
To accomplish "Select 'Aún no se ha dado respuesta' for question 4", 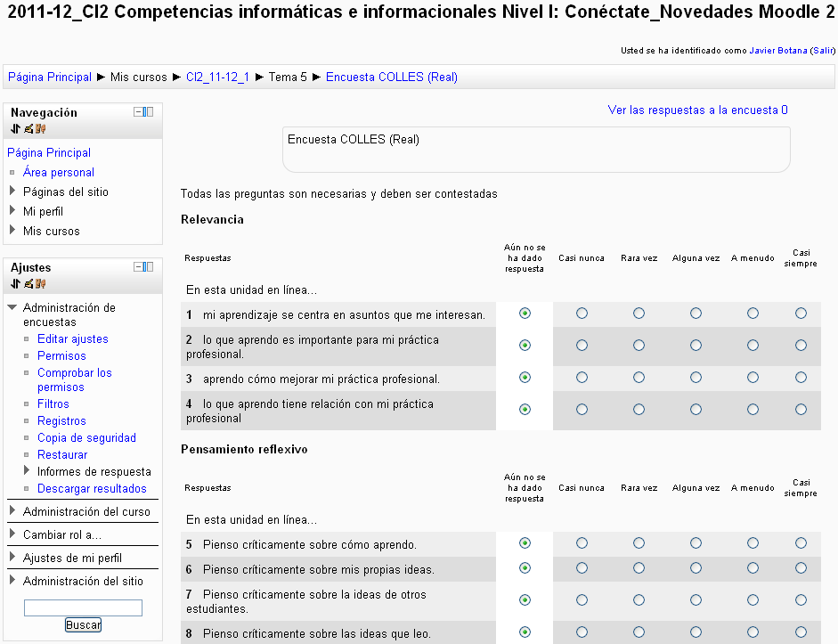I will [x=525, y=410].
